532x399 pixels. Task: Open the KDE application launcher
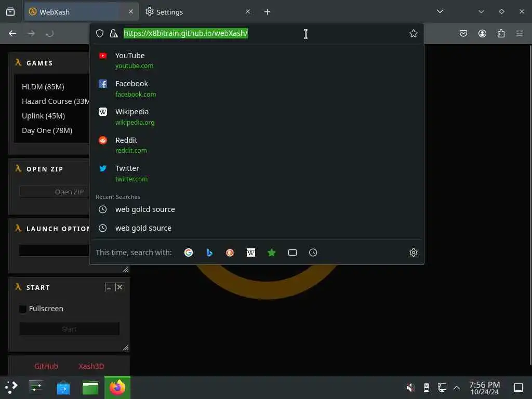pos(11,388)
